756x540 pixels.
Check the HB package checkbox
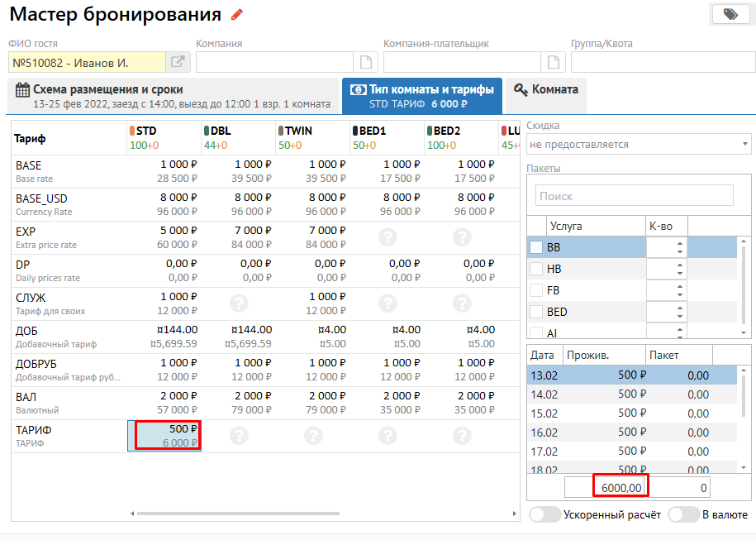point(536,269)
